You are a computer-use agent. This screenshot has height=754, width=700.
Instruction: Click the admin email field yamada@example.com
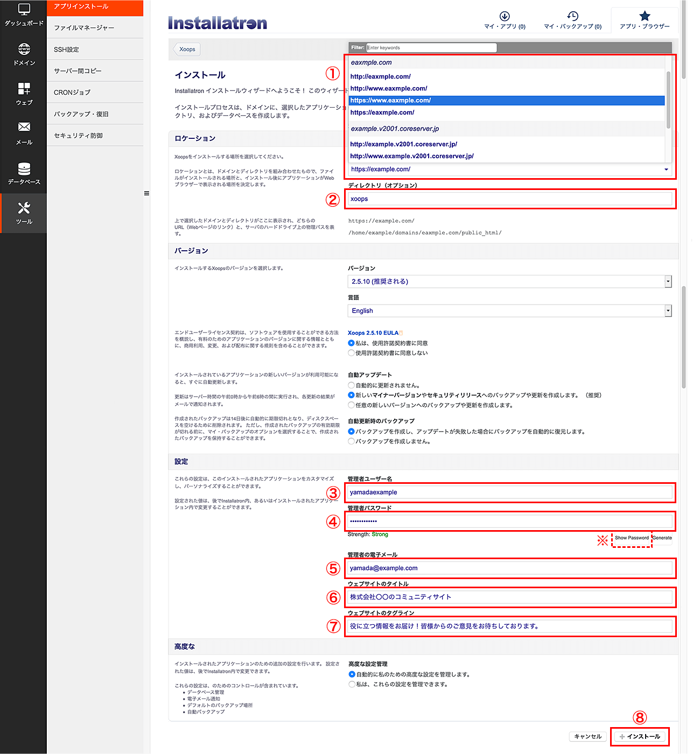pyautogui.click(x=510, y=568)
